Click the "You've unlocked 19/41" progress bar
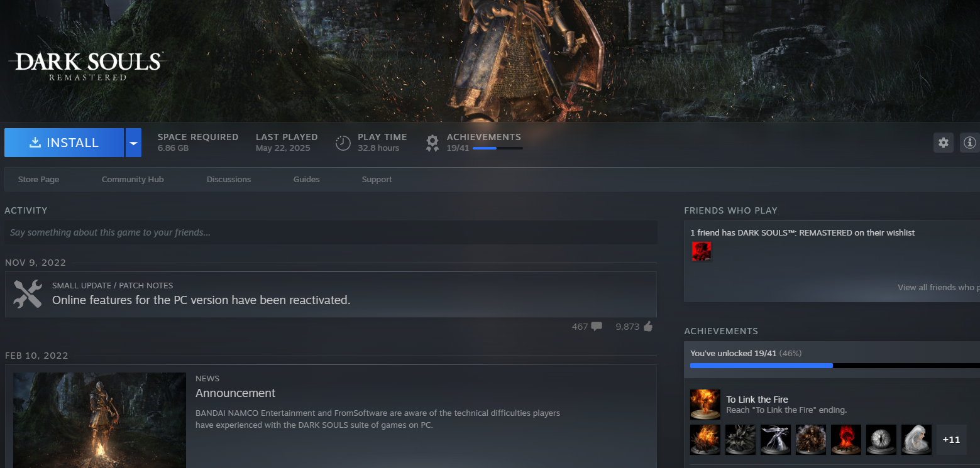The height and width of the screenshot is (468, 980). click(x=835, y=365)
